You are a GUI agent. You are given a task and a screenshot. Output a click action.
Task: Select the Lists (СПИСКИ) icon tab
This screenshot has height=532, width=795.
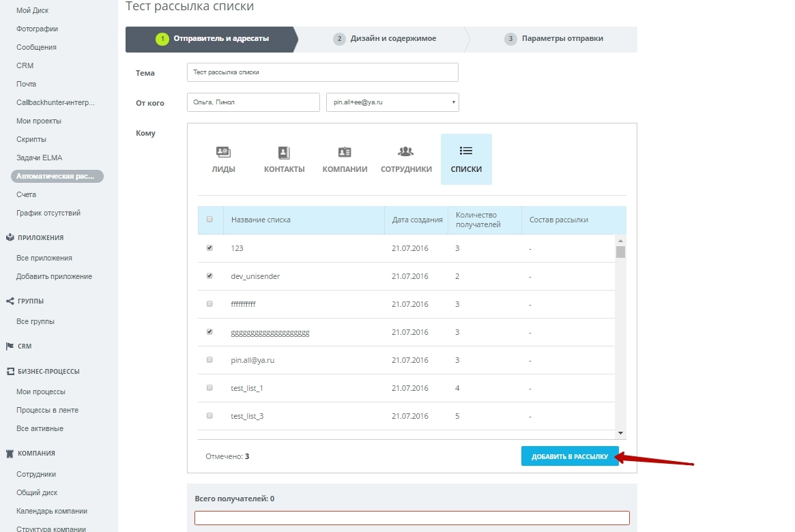(466, 159)
